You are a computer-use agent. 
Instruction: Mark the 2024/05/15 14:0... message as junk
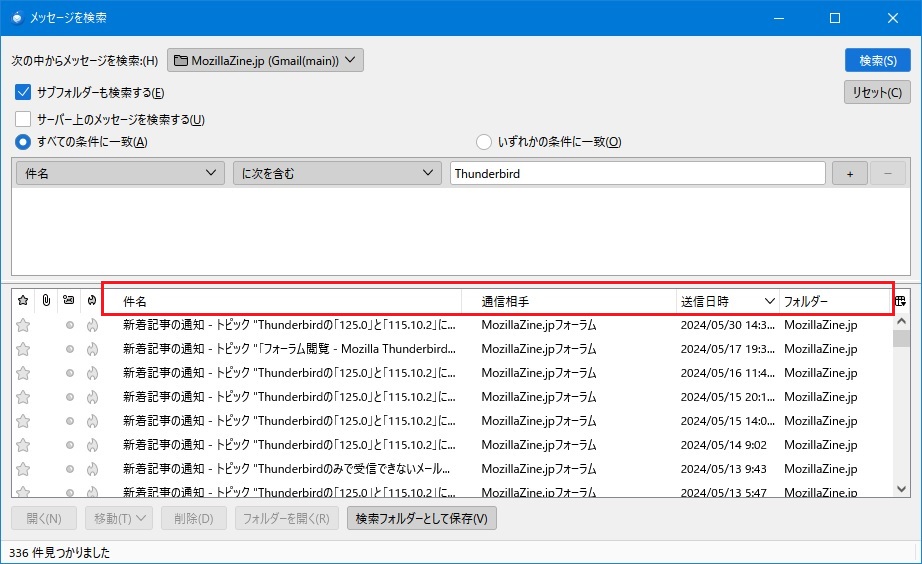click(92, 421)
